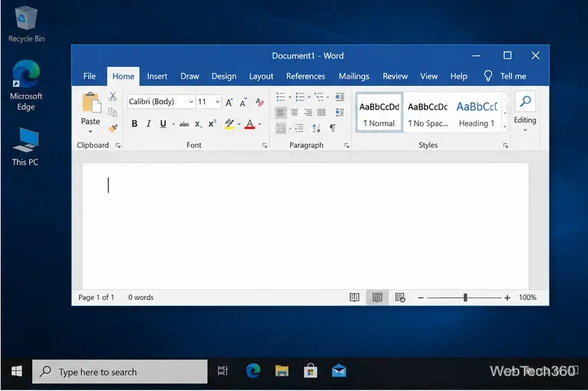Start a bulleted list
The height and width of the screenshot is (391, 588).
(280, 97)
